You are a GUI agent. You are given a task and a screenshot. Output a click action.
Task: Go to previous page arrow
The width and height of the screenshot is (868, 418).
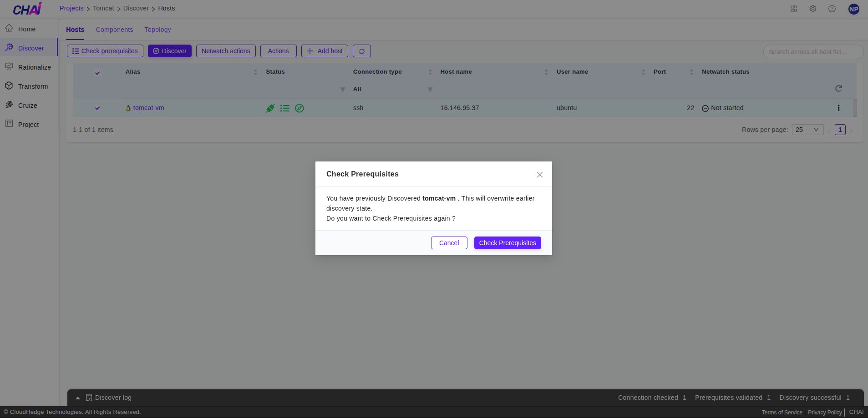point(829,131)
